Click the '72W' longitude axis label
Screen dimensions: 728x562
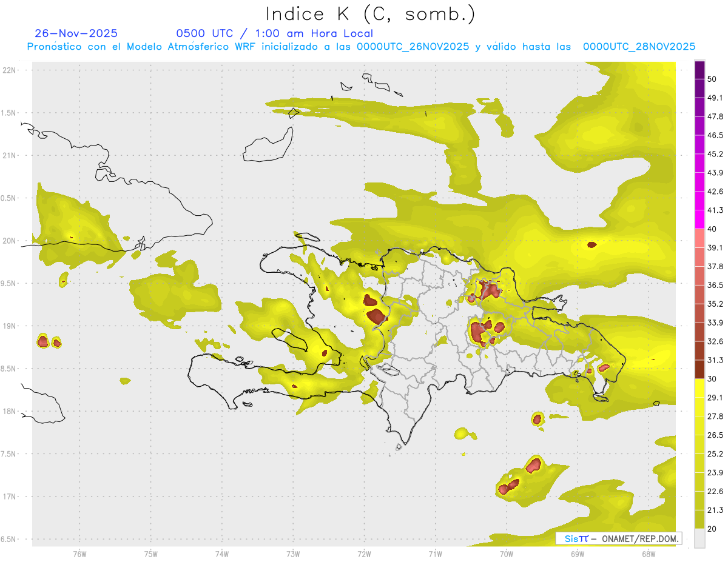364,554
